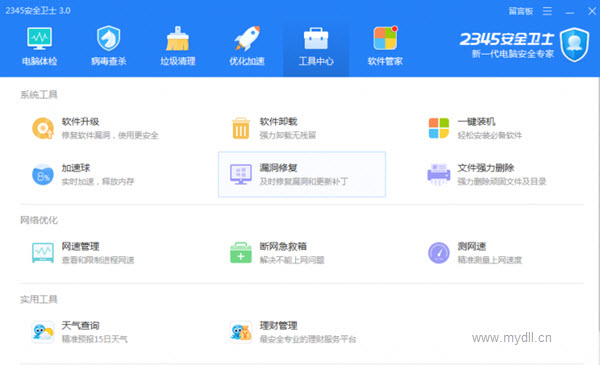The image size is (600, 365).
Task: Switch to the 电脑体检 tab label
Action: coord(39,61)
